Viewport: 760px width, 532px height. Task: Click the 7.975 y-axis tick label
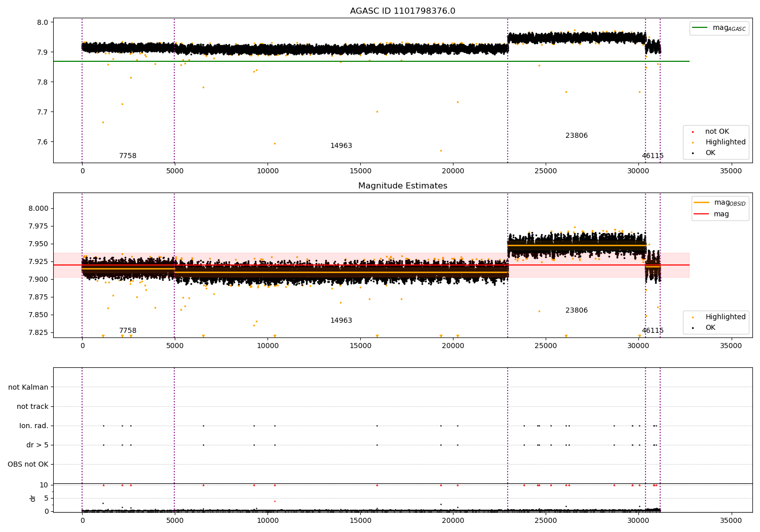[x=38, y=226]
